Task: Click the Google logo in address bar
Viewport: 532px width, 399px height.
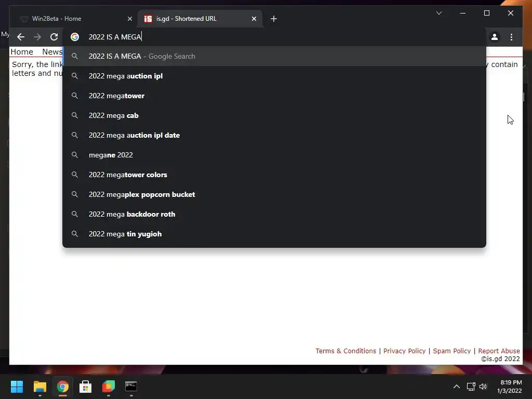Action: 75,37
